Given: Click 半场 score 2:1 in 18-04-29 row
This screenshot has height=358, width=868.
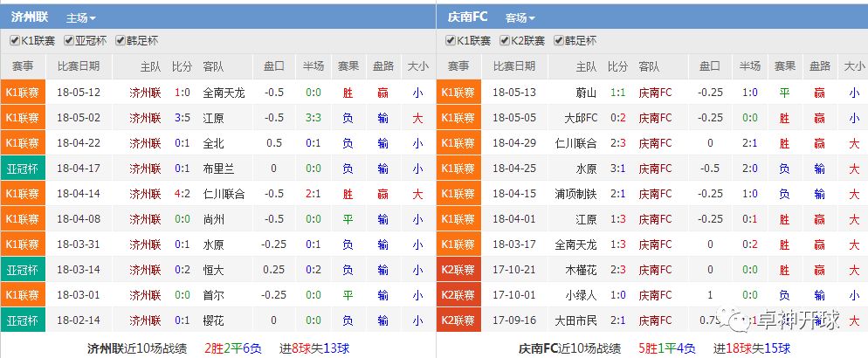Looking at the screenshot, I should tap(750, 143).
